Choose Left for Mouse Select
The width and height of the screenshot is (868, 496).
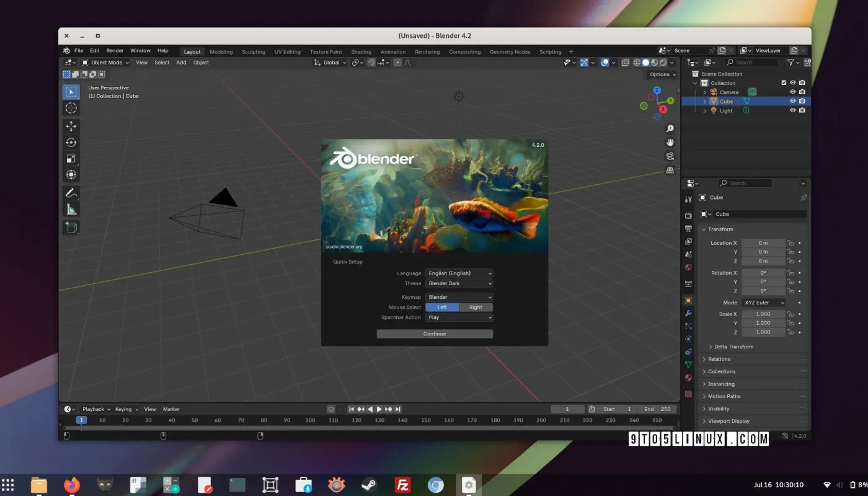coord(442,307)
